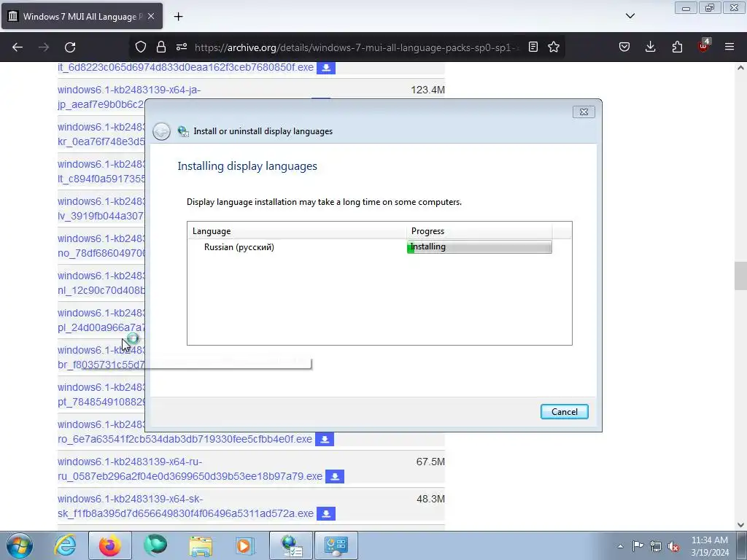Open the extensions puzzle icon
747x560 pixels.
tap(677, 47)
